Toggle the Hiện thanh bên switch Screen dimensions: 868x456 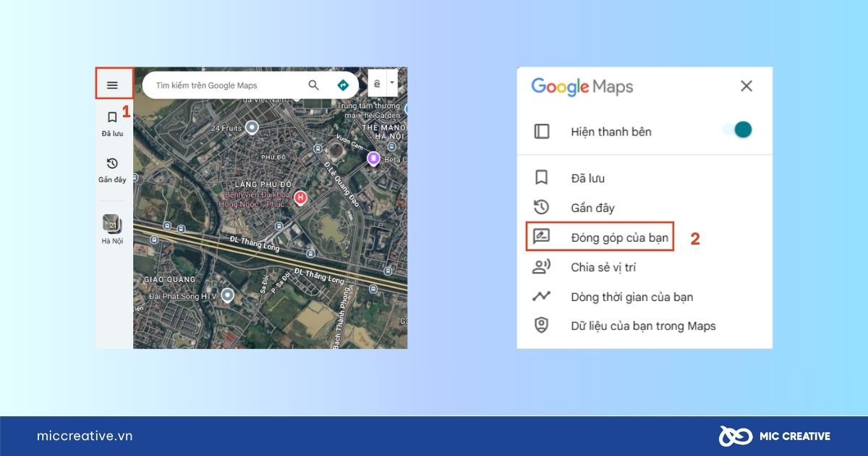point(738,130)
